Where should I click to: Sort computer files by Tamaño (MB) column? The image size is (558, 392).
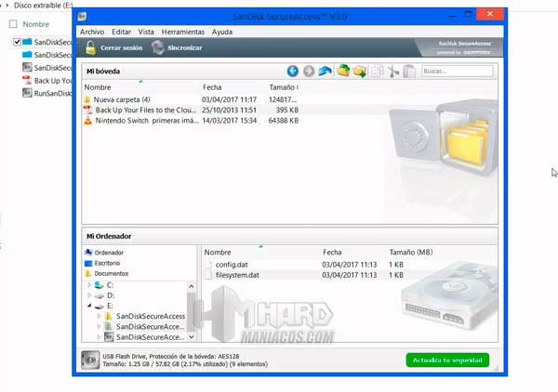coord(411,253)
